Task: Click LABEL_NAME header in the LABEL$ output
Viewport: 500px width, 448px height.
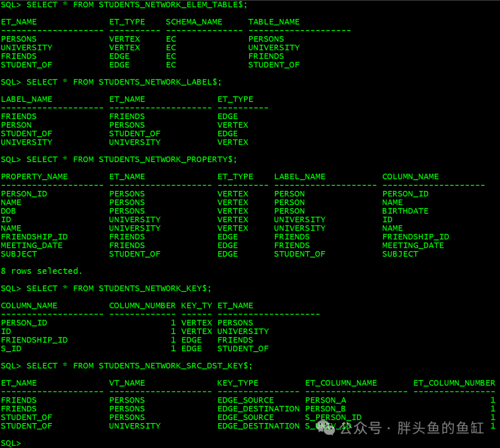Action: (x=27, y=100)
